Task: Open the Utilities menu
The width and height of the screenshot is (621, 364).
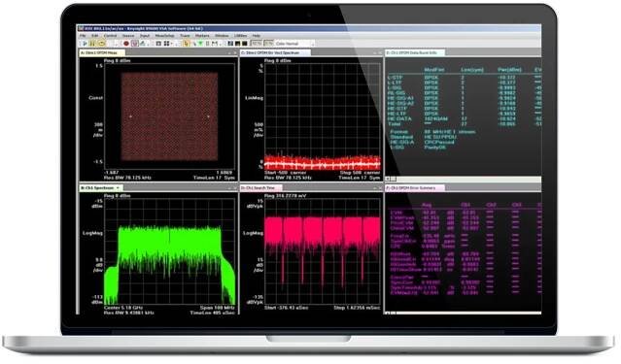Action: click(x=240, y=36)
